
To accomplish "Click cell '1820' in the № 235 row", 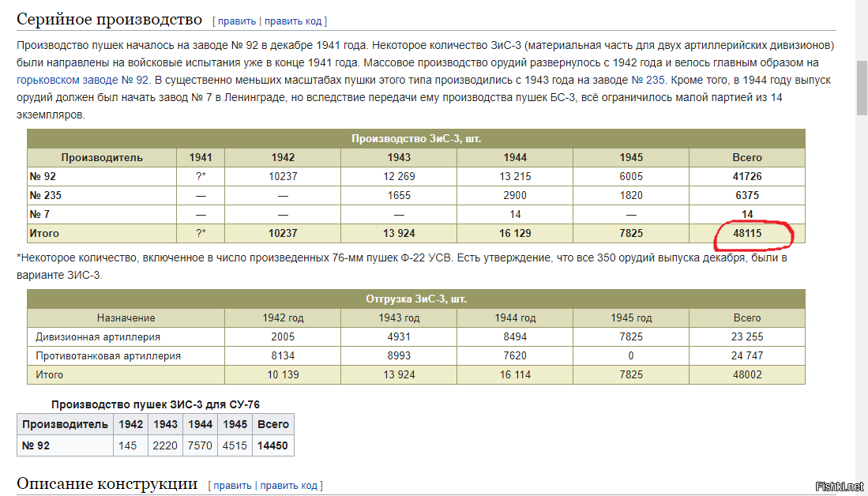I will [631, 195].
